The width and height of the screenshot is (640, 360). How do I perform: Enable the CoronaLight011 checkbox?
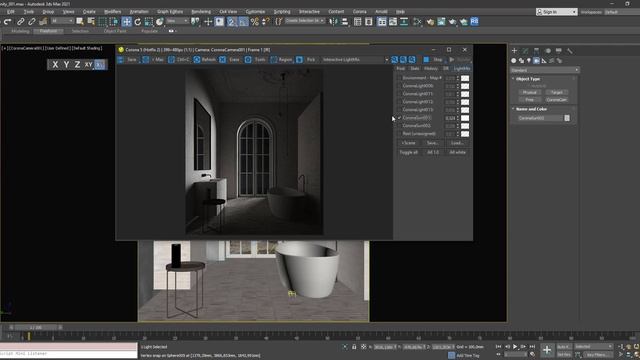(399, 94)
